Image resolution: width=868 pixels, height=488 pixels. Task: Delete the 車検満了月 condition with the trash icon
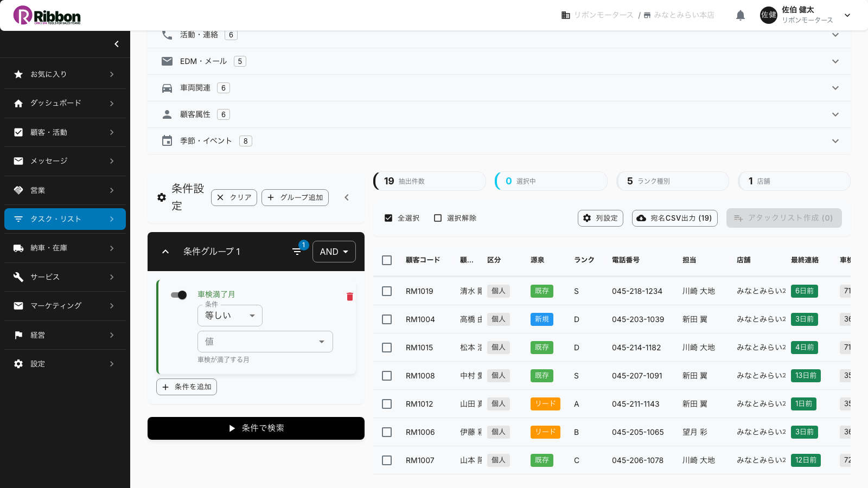350,297
